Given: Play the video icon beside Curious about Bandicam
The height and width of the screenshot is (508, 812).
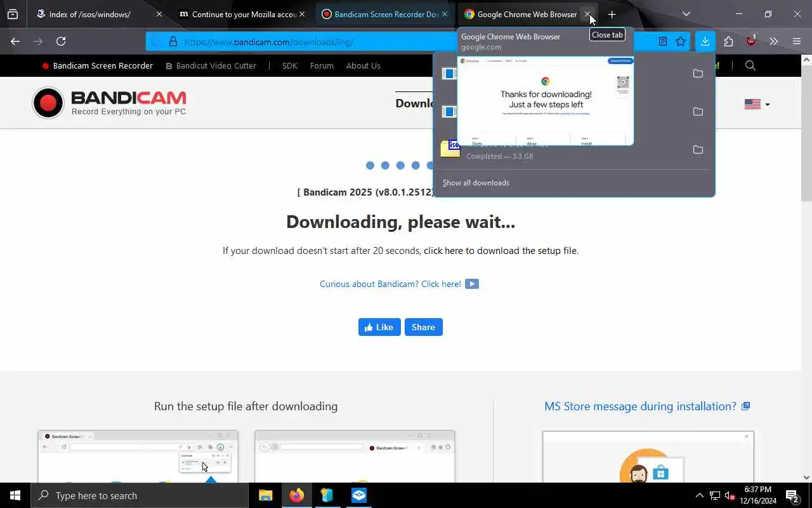Looking at the screenshot, I should [x=472, y=284].
